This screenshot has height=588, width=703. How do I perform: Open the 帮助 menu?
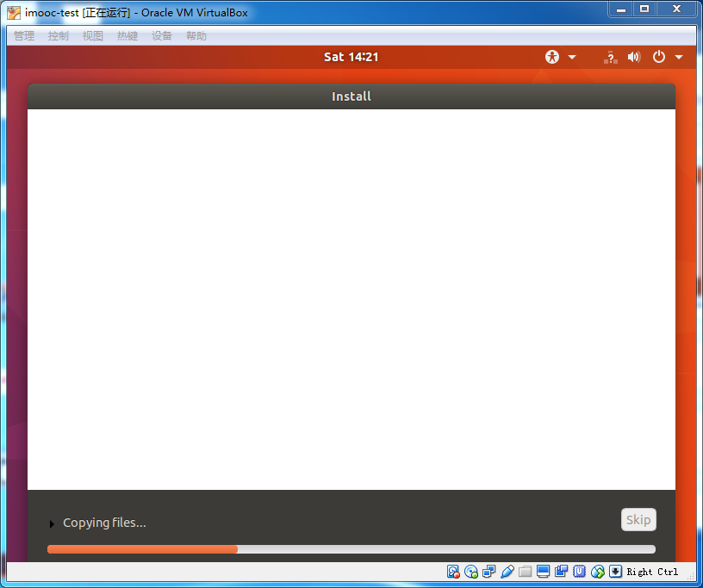(x=196, y=36)
